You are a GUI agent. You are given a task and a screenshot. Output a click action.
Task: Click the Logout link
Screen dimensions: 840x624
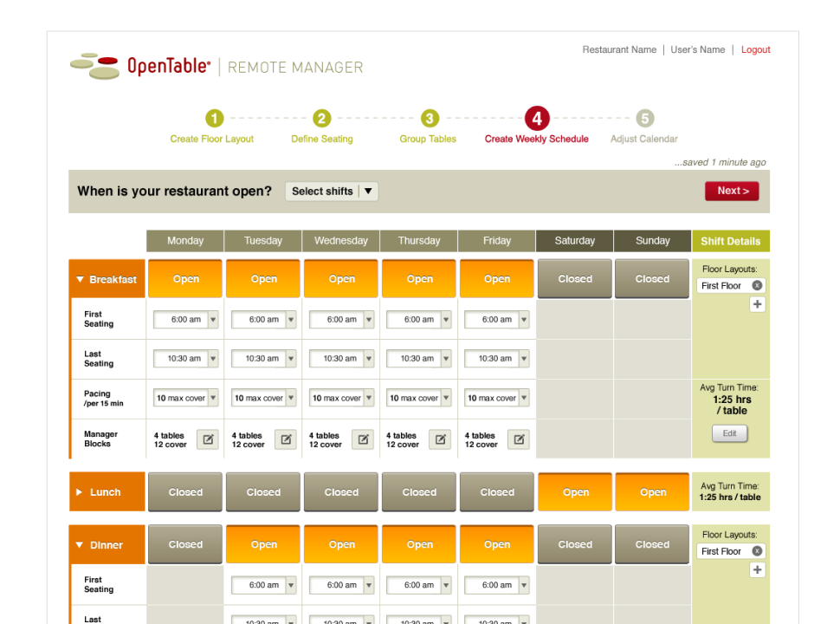(x=755, y=50)
